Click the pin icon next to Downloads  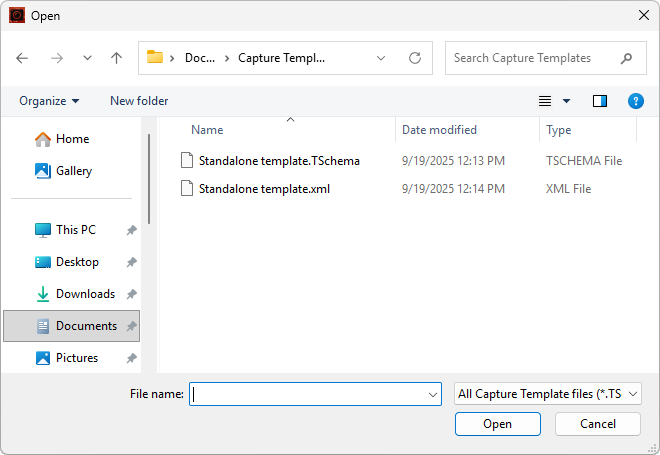click(132, 294)
